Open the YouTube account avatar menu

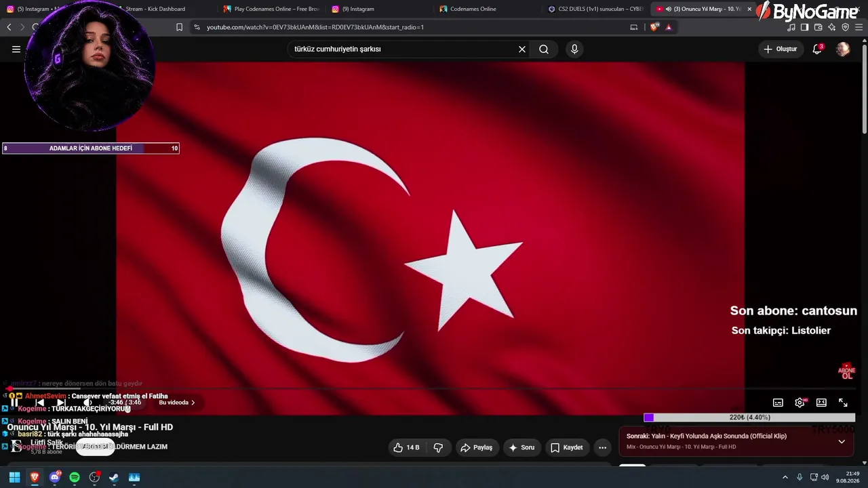[x=843, y=49]
